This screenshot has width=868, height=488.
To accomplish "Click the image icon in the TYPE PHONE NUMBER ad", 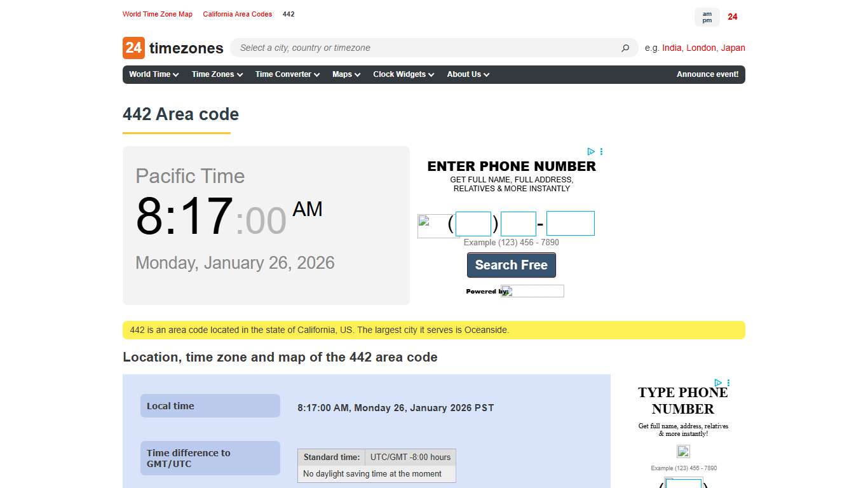I will pos(682,451).
